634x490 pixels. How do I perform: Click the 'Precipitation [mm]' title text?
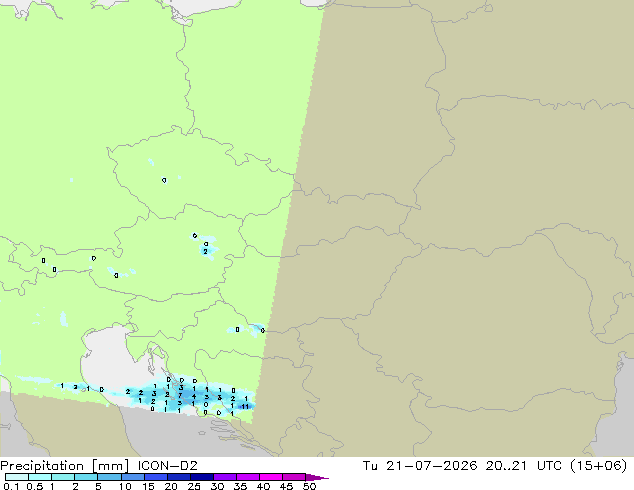click(x=65, y=466)
